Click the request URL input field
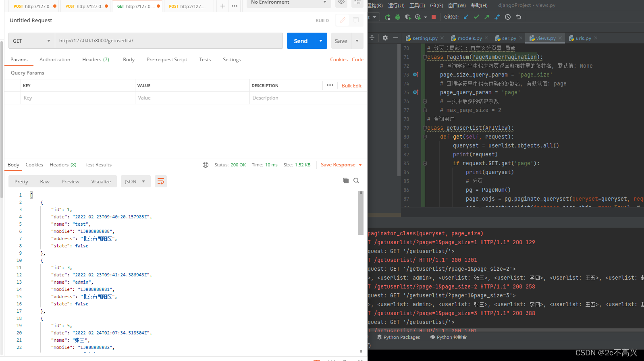Image resolution: width=644 pixels, height=361 pixels. (x=169, y=41)
